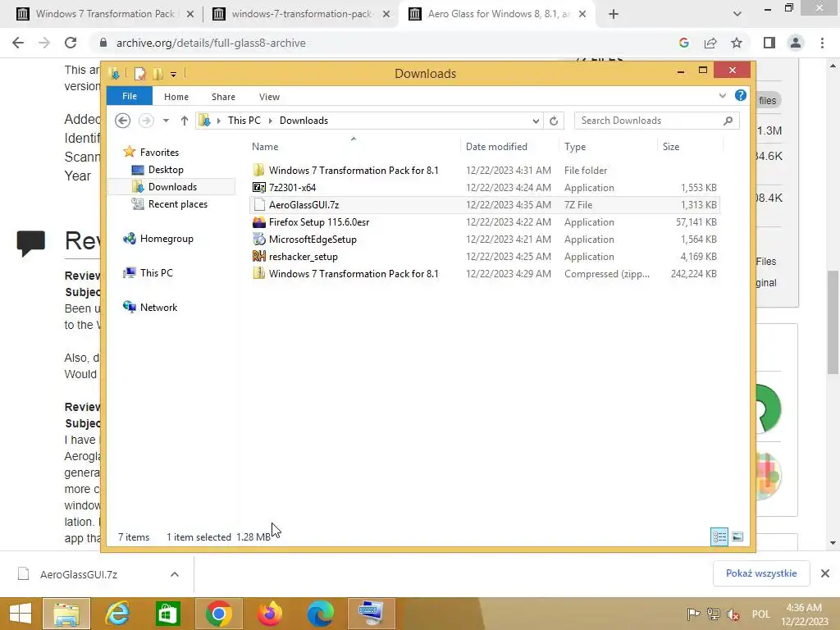Go up one folder level
840x630 pixels.
(x=185, y=121)
